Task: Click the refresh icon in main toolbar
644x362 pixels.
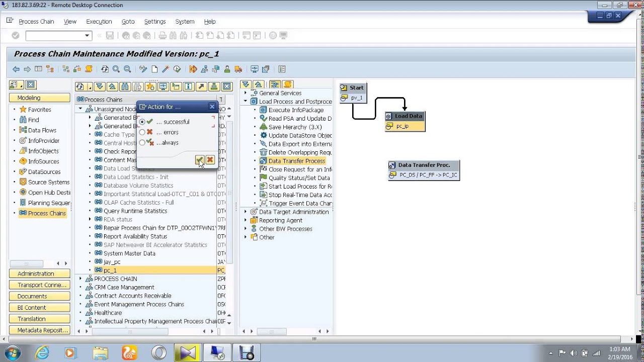Action: pyautogui.click(x=105, y=69)
